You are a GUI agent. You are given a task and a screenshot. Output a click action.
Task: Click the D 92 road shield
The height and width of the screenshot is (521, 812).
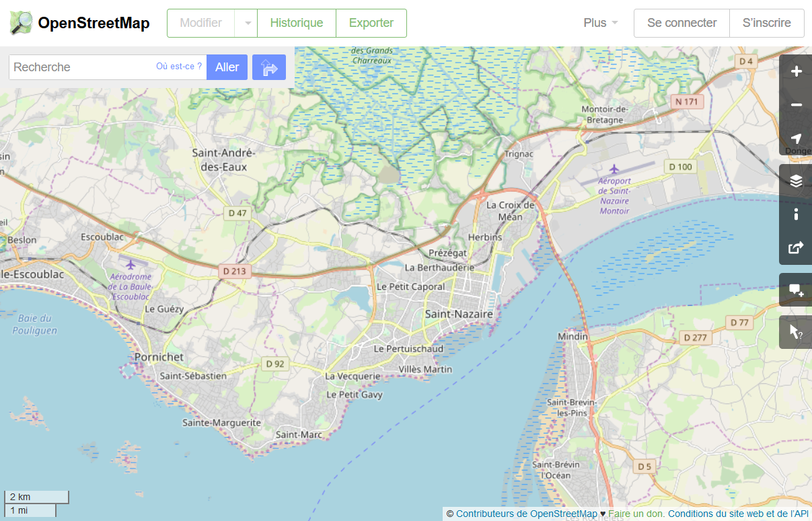tap(275, 364)
